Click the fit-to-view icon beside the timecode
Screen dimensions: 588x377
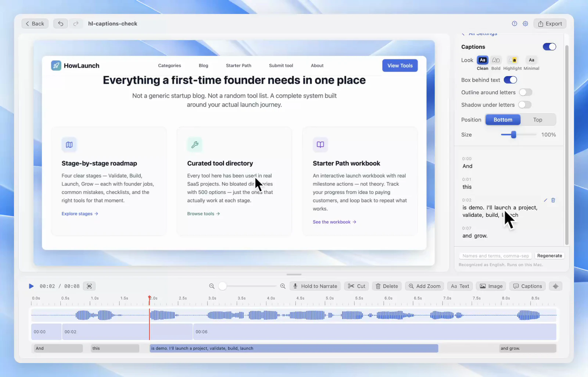89,286
